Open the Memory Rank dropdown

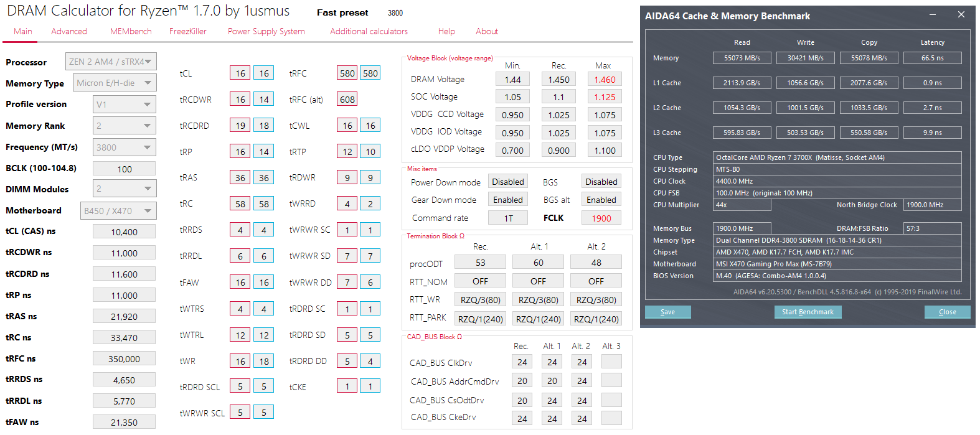coord(124,126)
